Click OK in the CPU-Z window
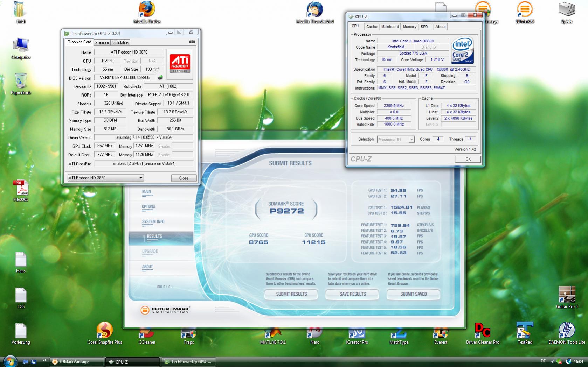Screen dimensions: 588x367 (468, 159)
